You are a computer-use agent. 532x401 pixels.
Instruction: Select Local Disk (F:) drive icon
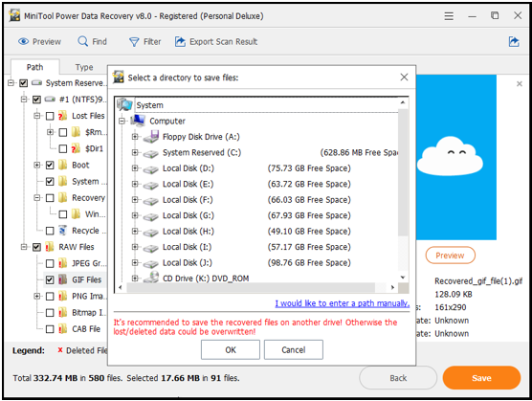[150, 201]
